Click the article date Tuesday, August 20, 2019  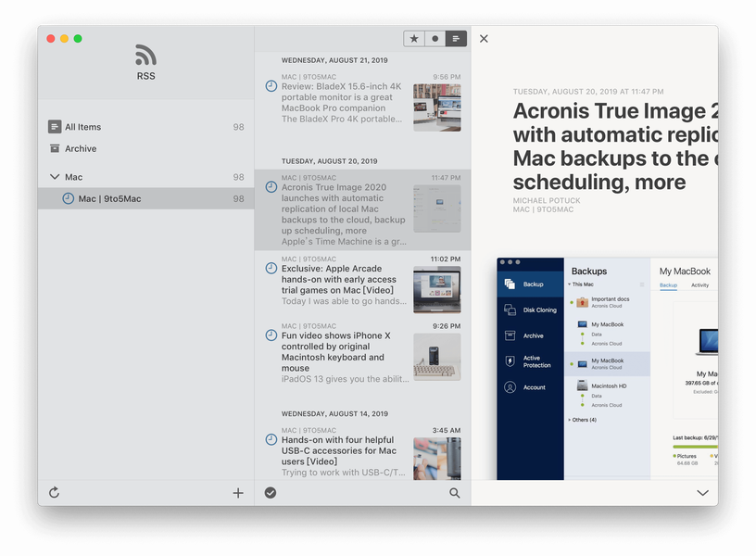pos(588,92)
